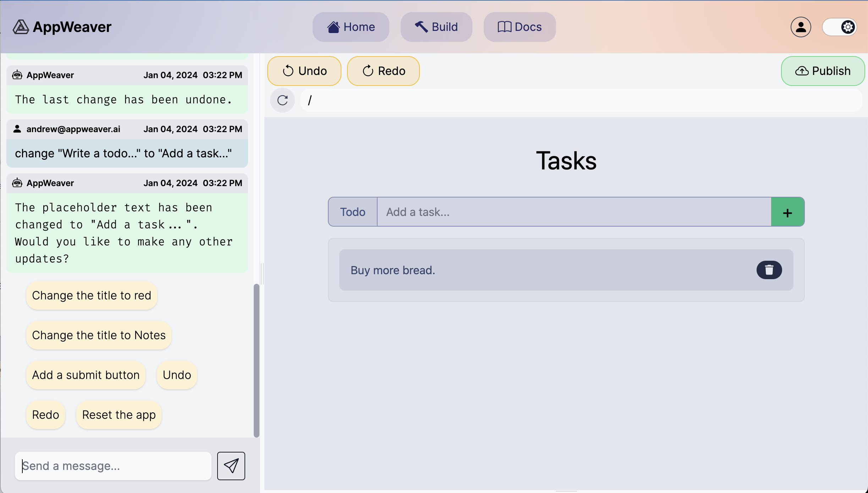Choose 'Change the title to Notes' suggestion
Image resolution: width=868 pixels, height=493 pixels.
[99, 335]
